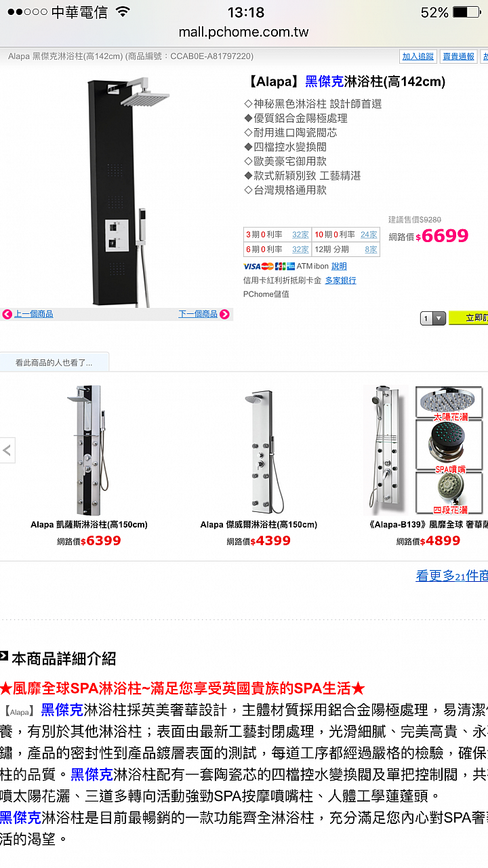Click the VISA credit card icons
The height and width of the screenshot is (868, 488).
pyautogui.click(x=268, y=267)
